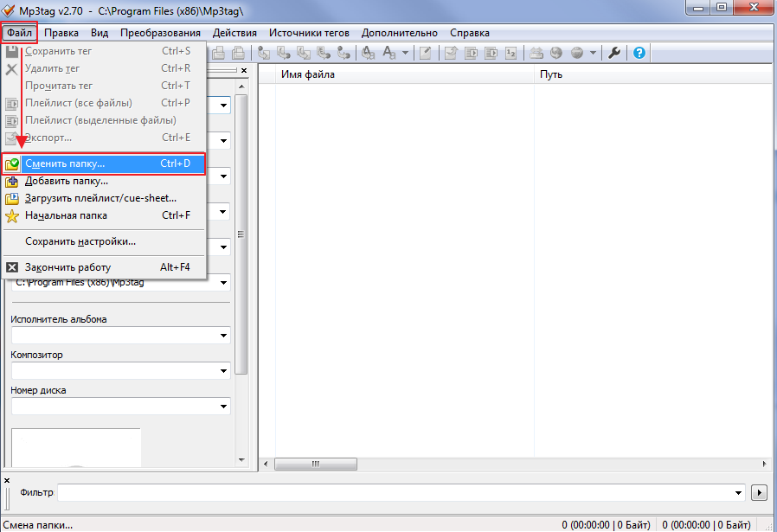
Task: Sort by the Путь column header
Action: click(x=655, y=74)
